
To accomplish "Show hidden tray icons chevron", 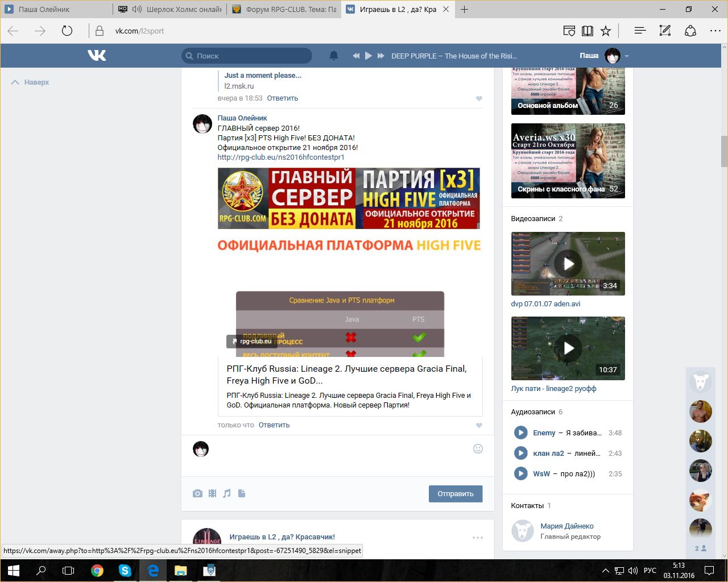I will point(605,570).
